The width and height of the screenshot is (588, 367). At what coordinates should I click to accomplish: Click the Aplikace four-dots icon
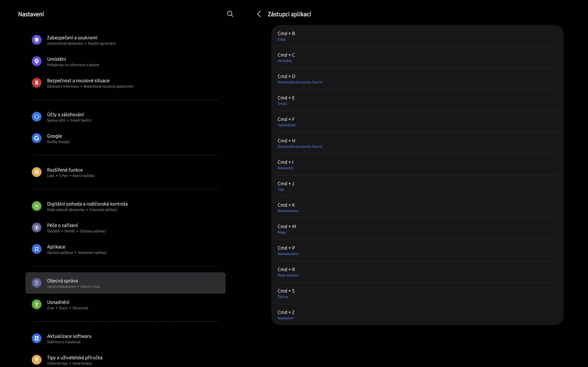point(36,249)
